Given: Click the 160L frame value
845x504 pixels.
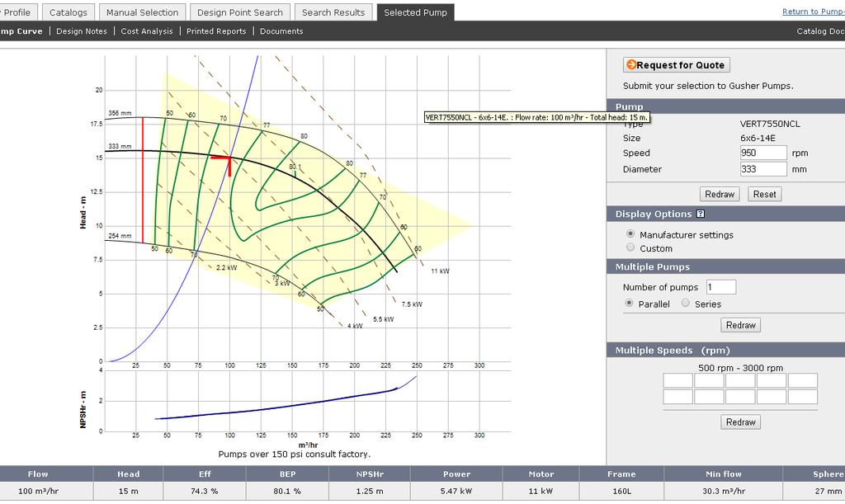Looking at the screenshot, I should (x=621, y=491).
